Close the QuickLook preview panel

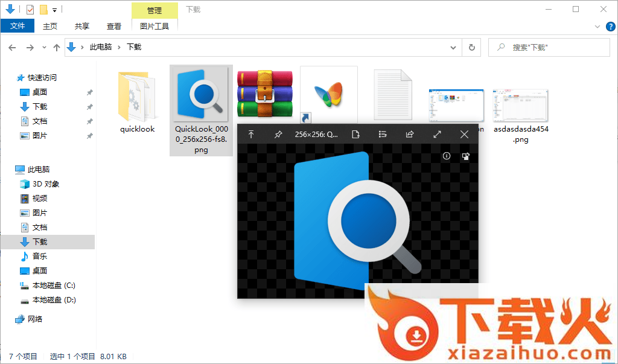coord(464,135)
